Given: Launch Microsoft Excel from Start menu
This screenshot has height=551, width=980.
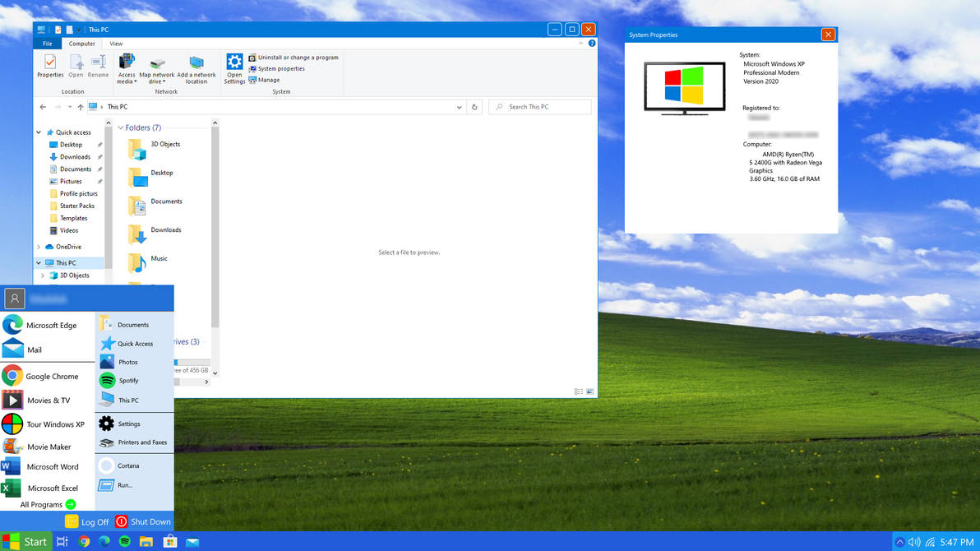Looking at the screenshot, I should point(40,488).
